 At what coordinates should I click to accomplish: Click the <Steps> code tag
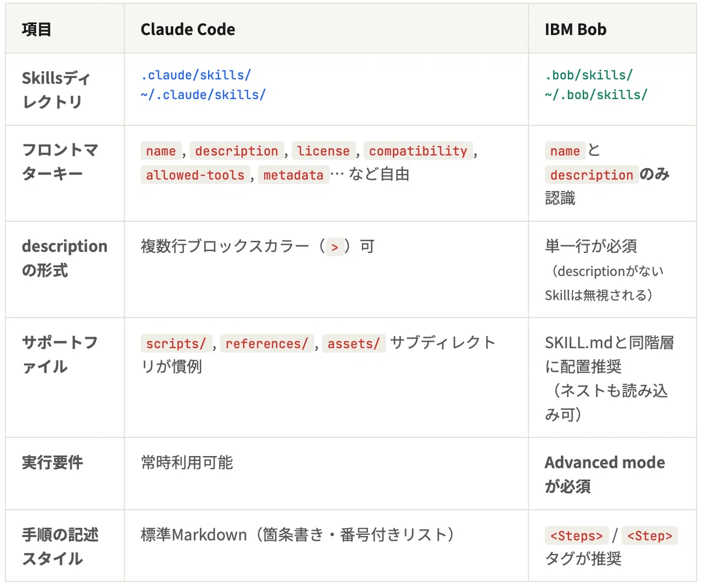coord(577,535)
